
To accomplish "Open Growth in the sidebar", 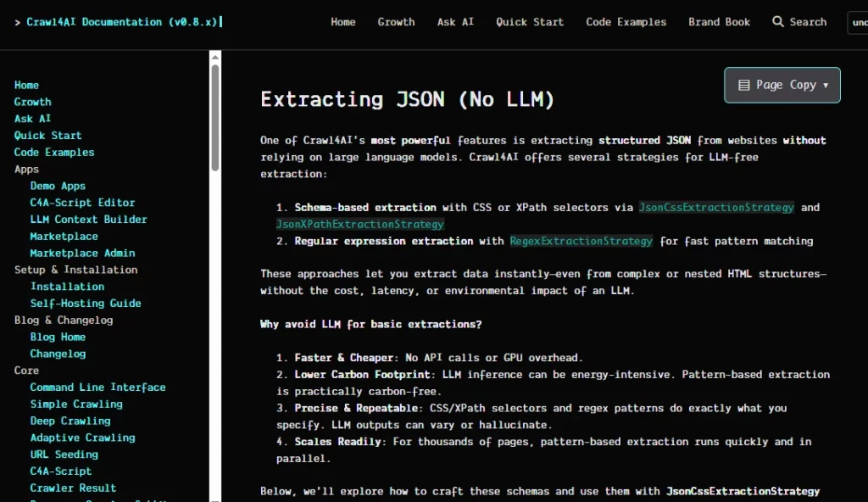I will (33, 102).
